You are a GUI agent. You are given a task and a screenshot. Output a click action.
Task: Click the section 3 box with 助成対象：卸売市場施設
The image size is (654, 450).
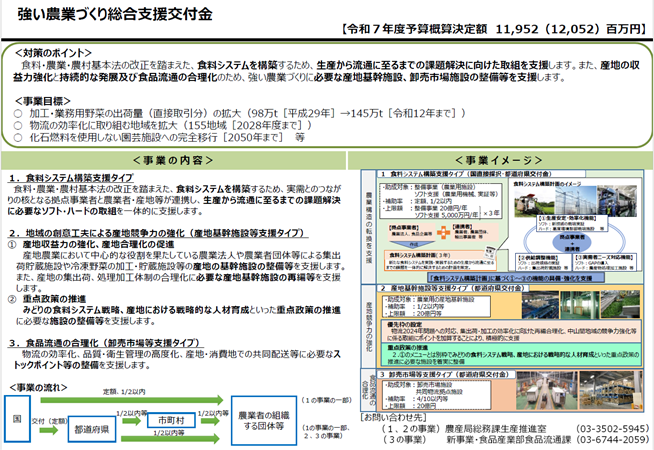click(435, 395)
